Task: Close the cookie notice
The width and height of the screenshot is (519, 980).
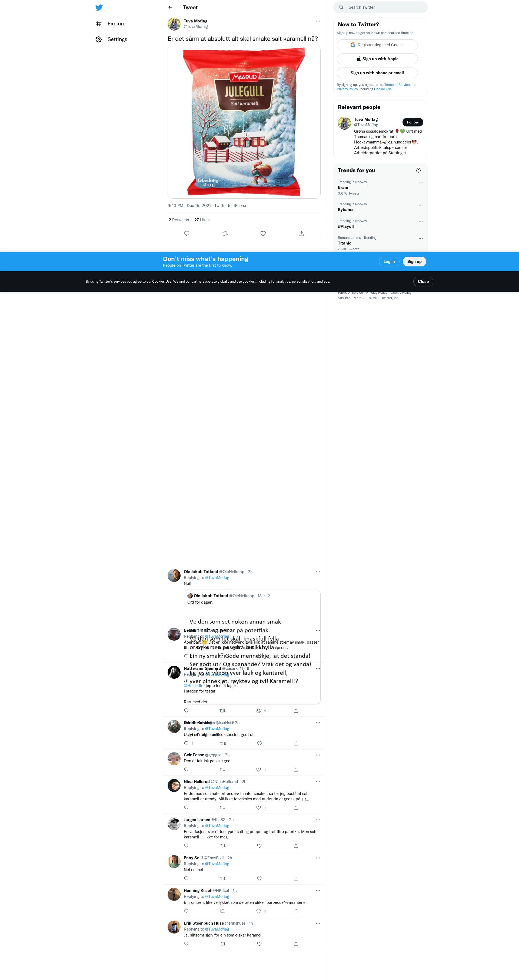Action: (423, 282)
